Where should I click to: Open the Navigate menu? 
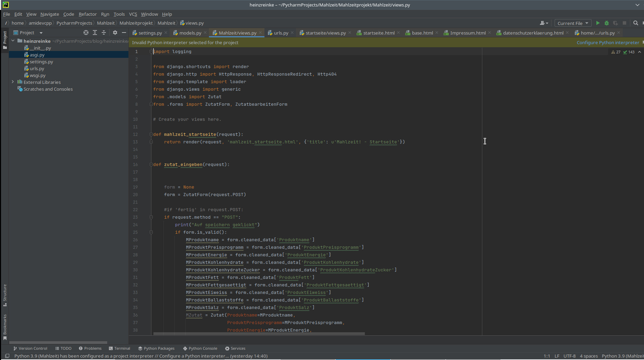pyautogui.click(x=50, y=14)
